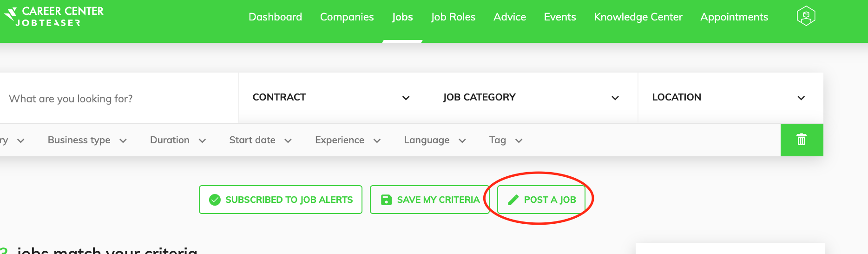This screenshot has width=868, height=254.
Task: Open the user profile avatar icon
Action: [806, 16]
